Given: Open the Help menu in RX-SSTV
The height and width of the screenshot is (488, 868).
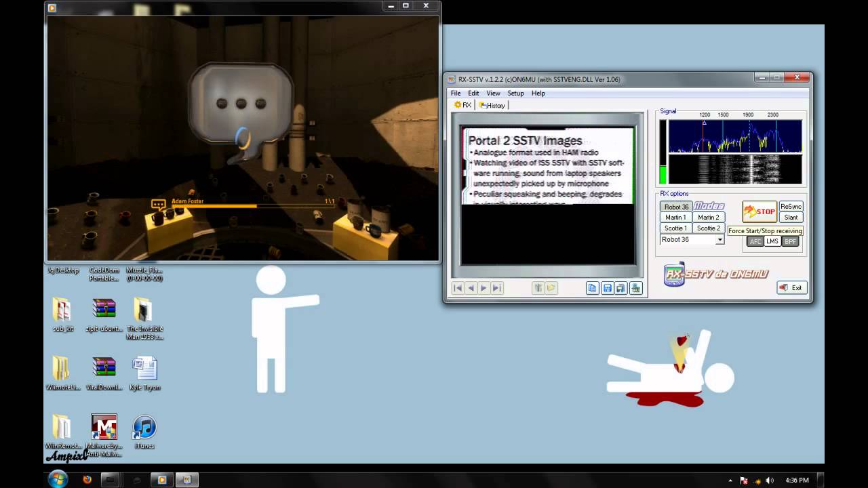Looking at the screenshot, I should 538,93.
